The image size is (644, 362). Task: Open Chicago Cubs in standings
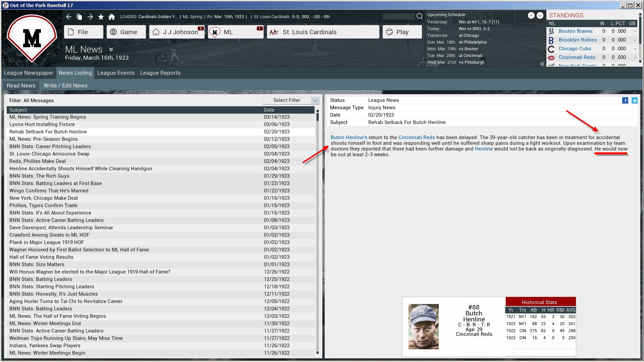tap(575, 49)
